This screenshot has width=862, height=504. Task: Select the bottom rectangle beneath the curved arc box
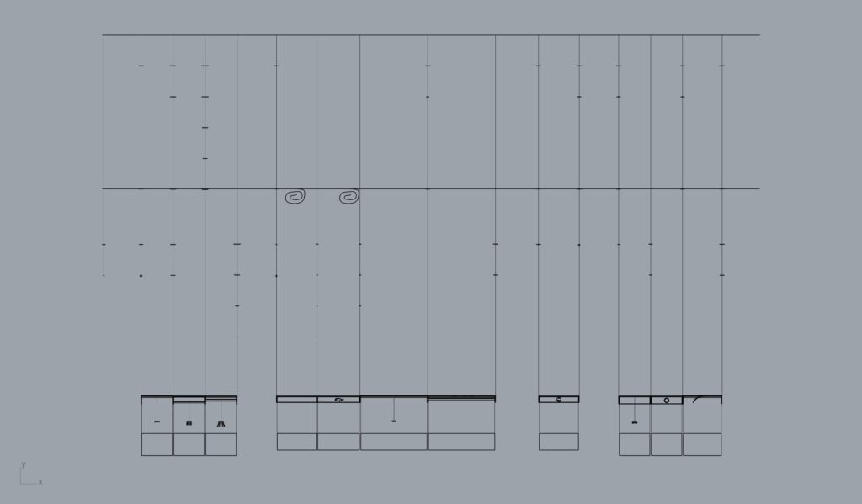pyautogui.click(x=703, y=444)
